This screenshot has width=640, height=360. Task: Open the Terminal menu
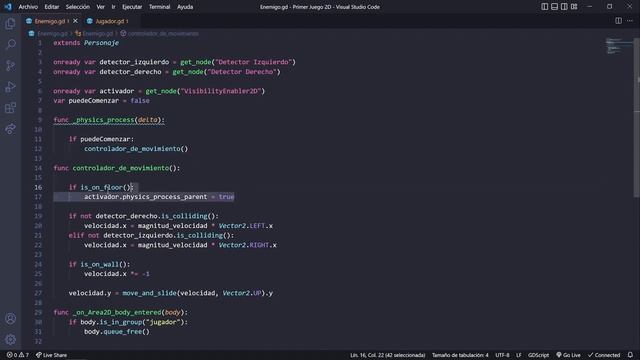point(159,7)
